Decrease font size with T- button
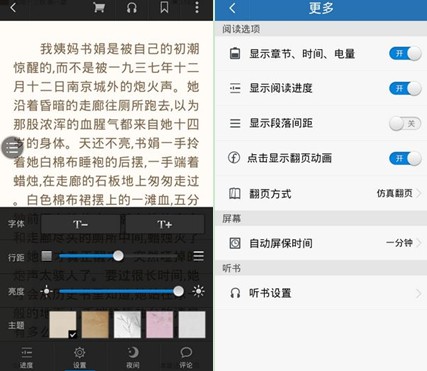427x371 pixels. [x=80, y=224]
